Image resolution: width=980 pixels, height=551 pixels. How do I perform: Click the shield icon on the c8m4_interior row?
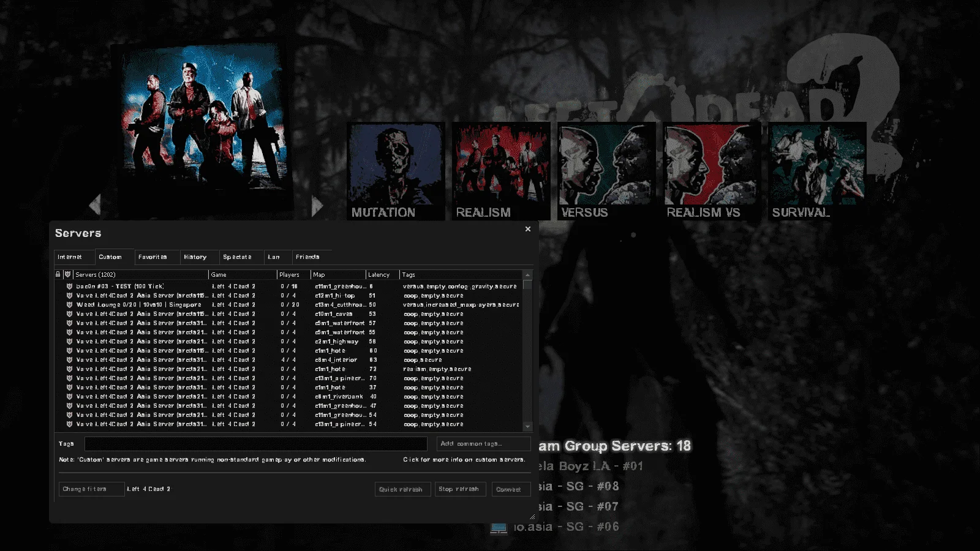tap(69, 360)
